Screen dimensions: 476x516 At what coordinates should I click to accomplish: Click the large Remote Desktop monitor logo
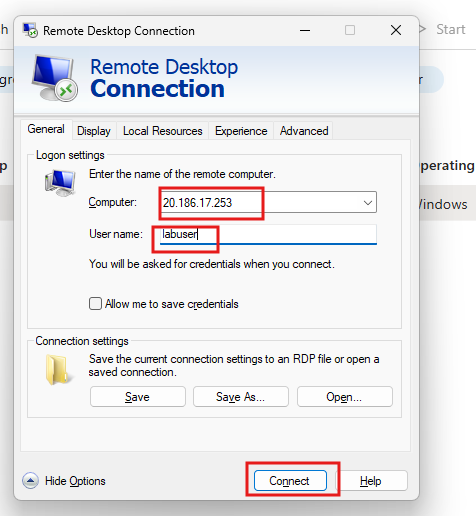click(x=55, y=78)
